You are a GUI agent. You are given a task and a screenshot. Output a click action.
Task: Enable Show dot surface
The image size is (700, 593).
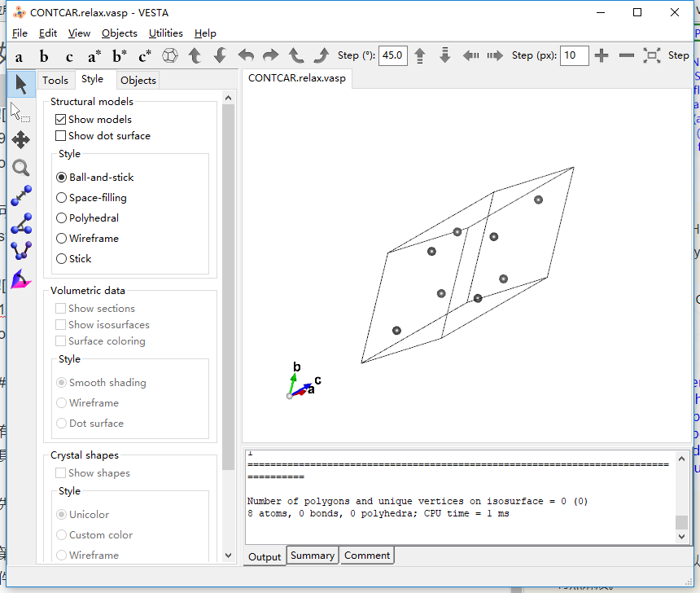click(60, 135)
